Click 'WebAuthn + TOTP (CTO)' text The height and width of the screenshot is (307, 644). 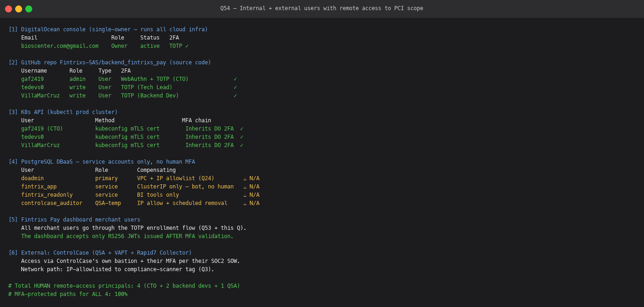155,79
